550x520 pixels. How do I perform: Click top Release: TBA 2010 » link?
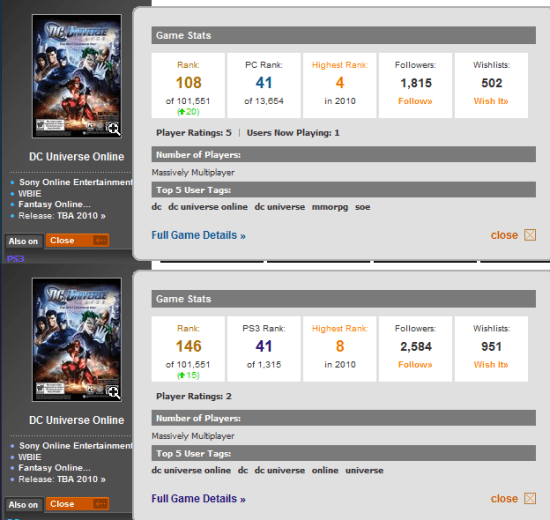pyautogui.click(x=62, y=215)
